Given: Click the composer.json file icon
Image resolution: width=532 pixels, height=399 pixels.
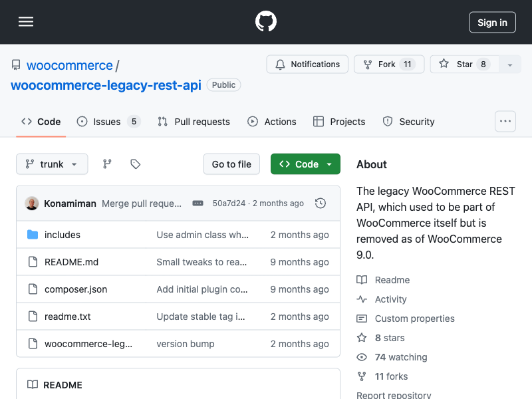Looking at the screenshot, I should (33, 289).
